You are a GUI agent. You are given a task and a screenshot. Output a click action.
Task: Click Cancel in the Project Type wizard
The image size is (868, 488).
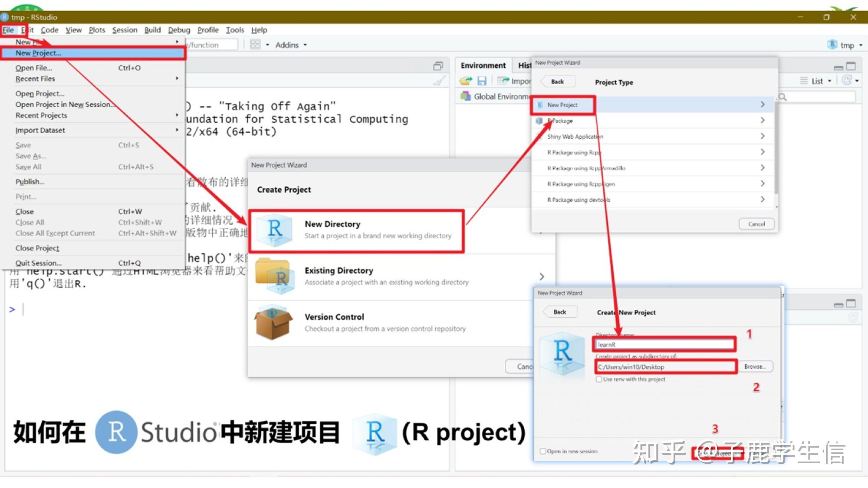(756, 224)
